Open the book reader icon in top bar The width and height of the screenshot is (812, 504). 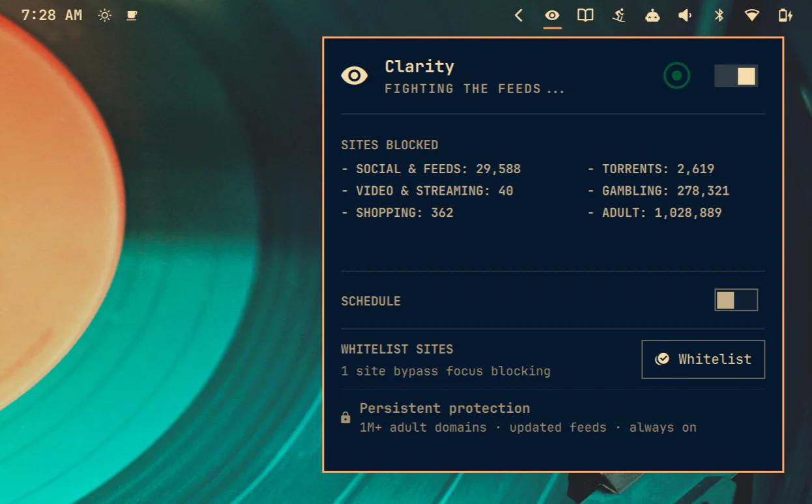pos(586,15)
